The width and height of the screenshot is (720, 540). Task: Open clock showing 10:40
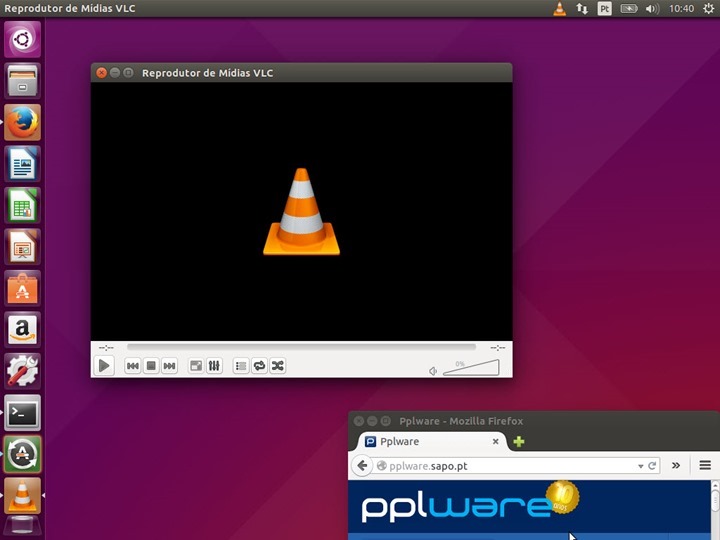click(681, 8)
